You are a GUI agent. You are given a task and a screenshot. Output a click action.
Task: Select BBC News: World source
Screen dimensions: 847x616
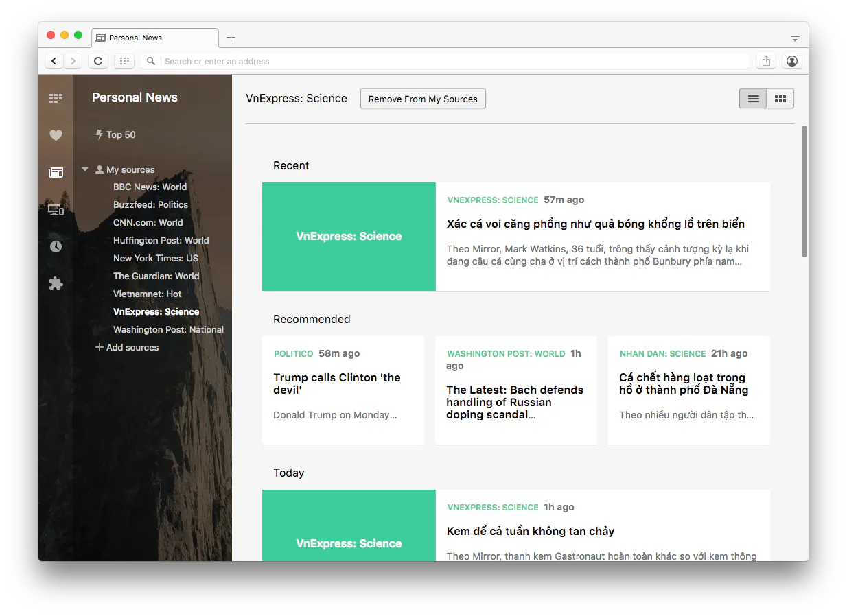pos(150,187)
